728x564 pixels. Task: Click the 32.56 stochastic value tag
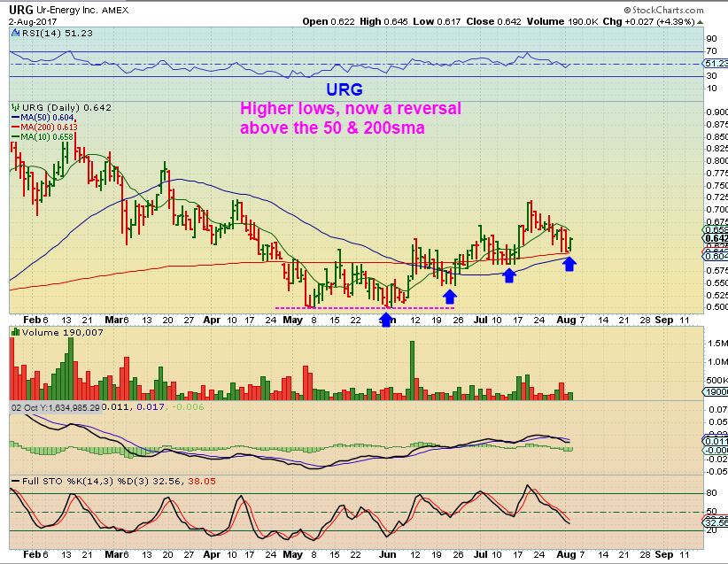tap(716, 522)
